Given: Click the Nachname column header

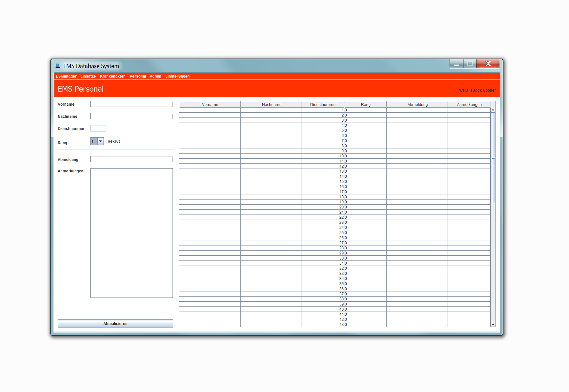Looking at the screenshot, I should (x=271, y=104).
